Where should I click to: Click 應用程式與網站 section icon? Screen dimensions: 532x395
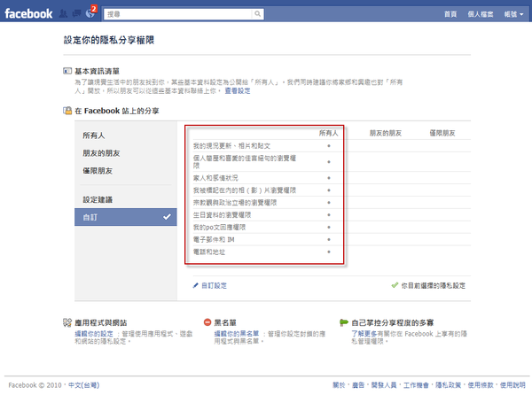[x=67, y=322]
